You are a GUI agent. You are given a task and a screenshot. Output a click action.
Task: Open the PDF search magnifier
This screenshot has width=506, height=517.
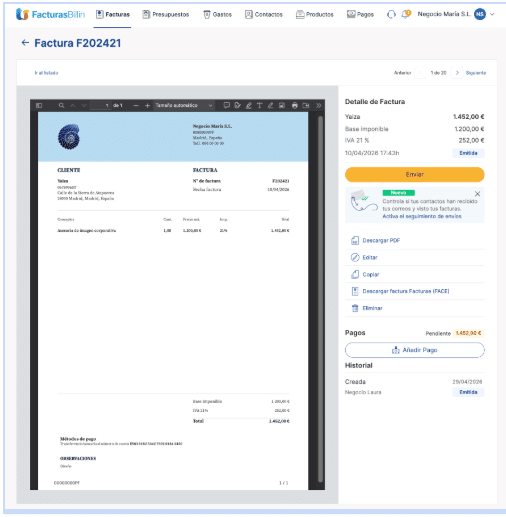61,105
